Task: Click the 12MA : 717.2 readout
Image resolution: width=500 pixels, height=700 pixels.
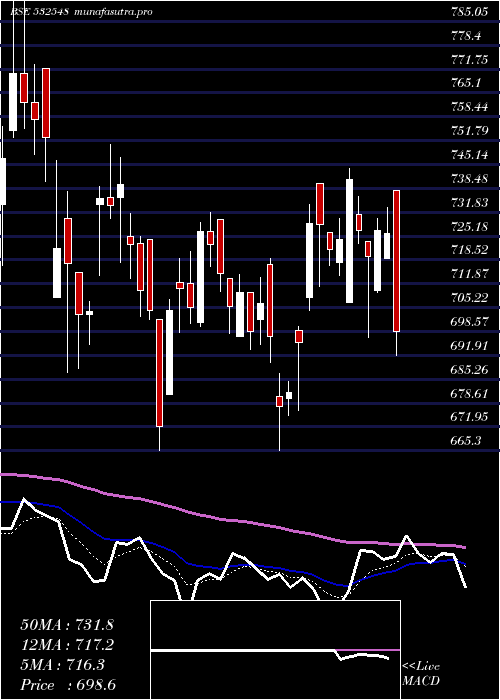Action: coord(67,645)
